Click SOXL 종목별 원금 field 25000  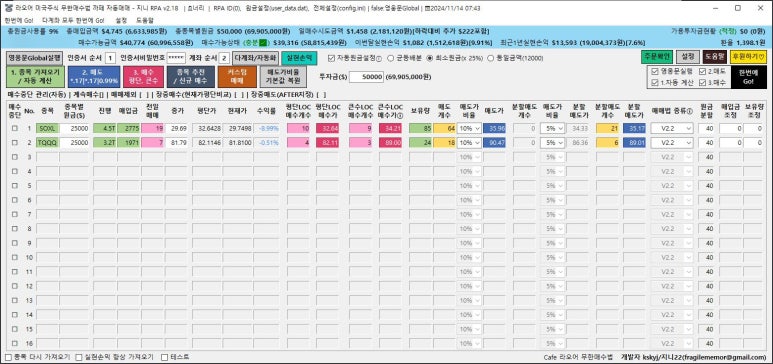tap(75, 128)
